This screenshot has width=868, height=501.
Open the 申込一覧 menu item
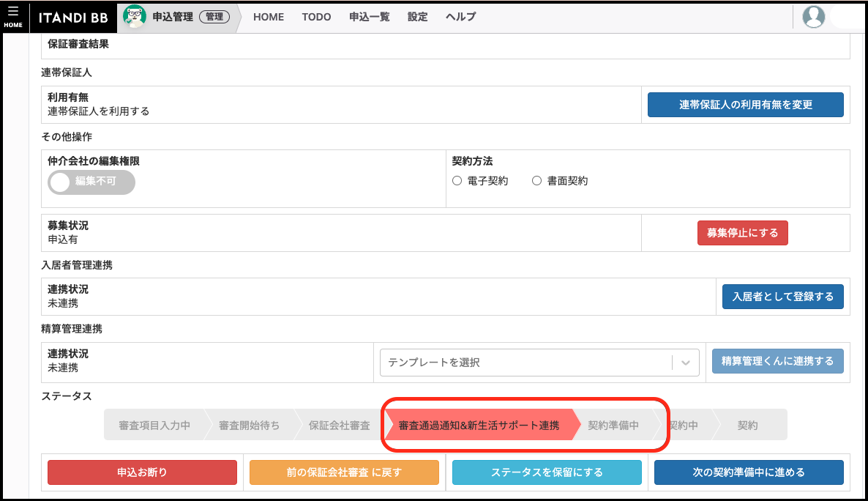[x=369, y=17]
